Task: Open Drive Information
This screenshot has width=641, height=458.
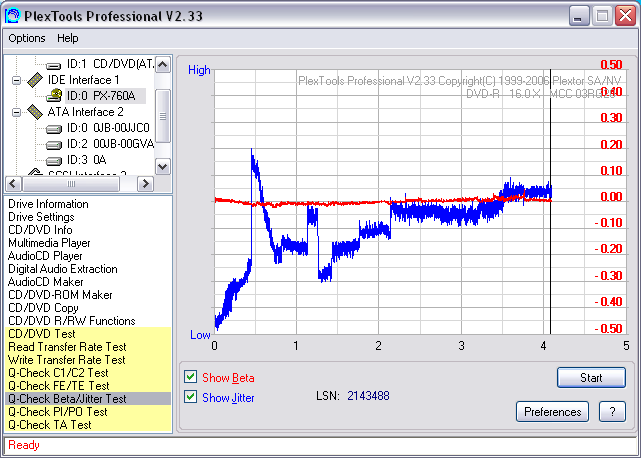Action: click(x=48, y=204)
